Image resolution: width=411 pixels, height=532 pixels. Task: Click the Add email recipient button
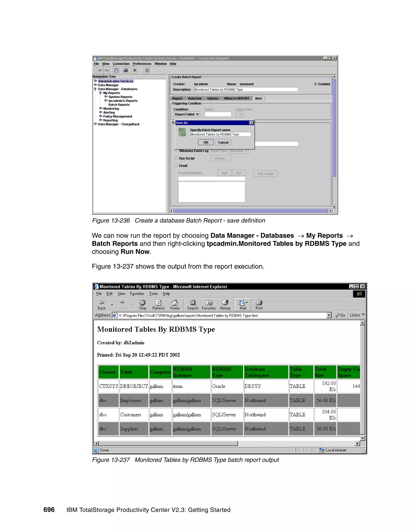tap(225, 173)
